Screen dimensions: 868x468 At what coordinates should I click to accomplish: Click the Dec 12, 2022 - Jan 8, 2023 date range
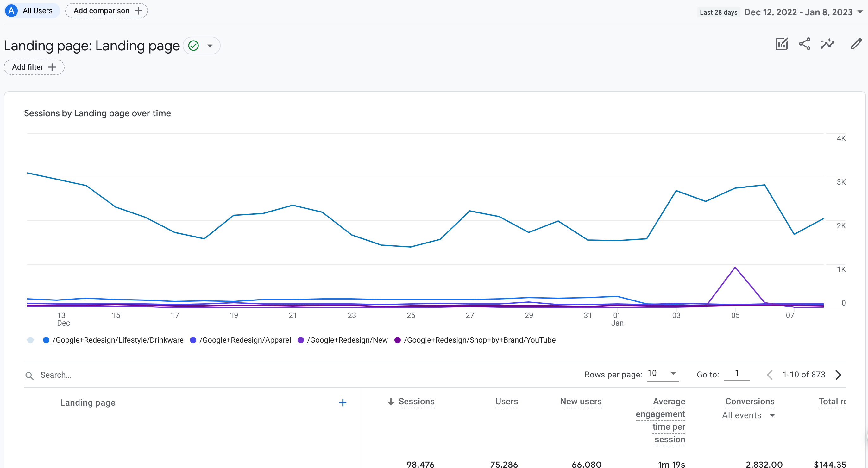point(798,12)
